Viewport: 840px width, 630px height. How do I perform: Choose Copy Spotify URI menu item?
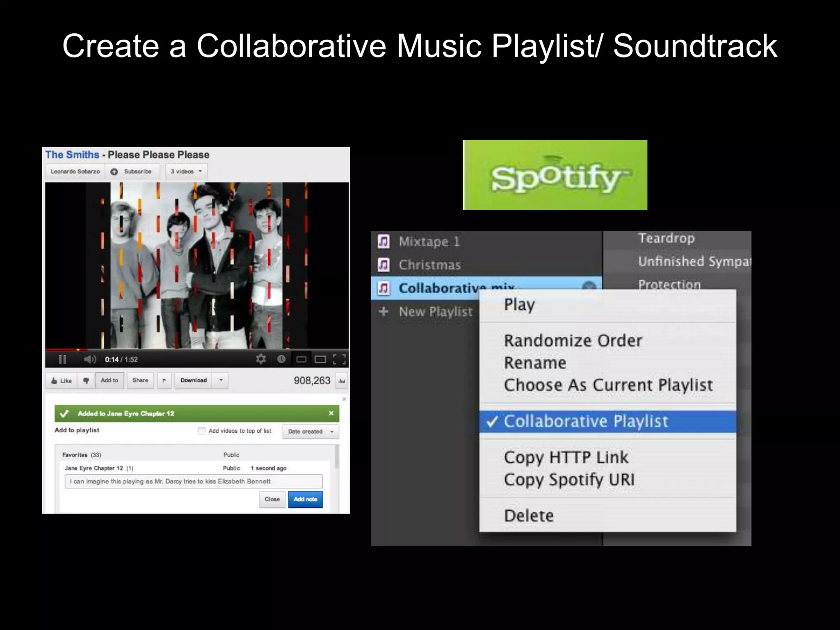[x=607, y=480]
